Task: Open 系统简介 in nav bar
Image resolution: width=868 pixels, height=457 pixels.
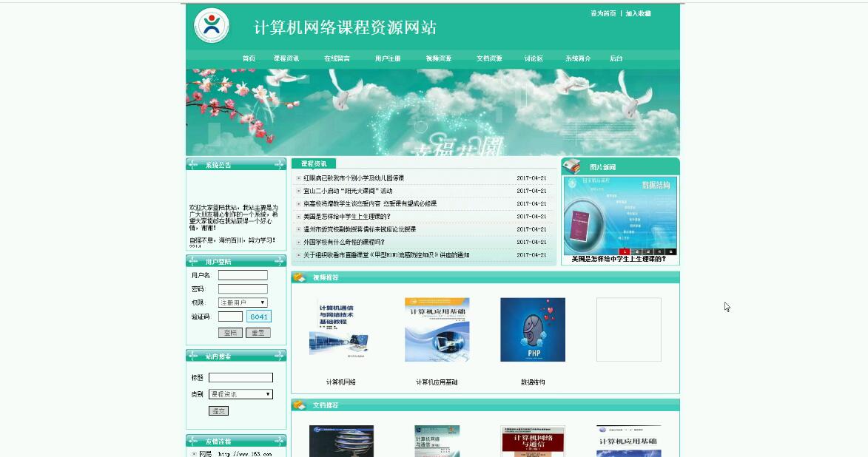Action: 578,58
